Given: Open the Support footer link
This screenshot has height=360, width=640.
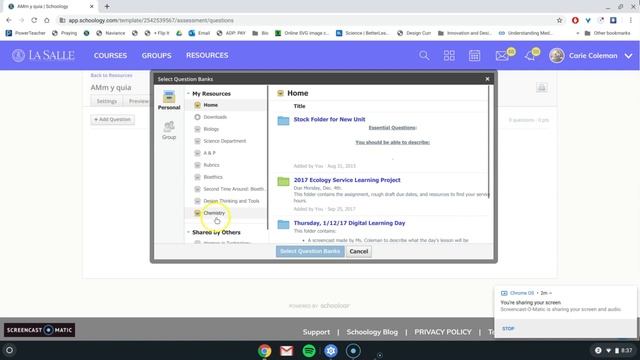Looking at the screenshot, I should pyautogui.click(x=316, y=332).
